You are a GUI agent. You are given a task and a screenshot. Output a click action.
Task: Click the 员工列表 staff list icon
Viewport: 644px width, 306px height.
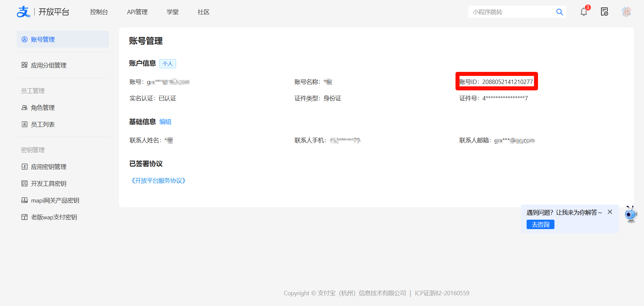coord(24,124)
